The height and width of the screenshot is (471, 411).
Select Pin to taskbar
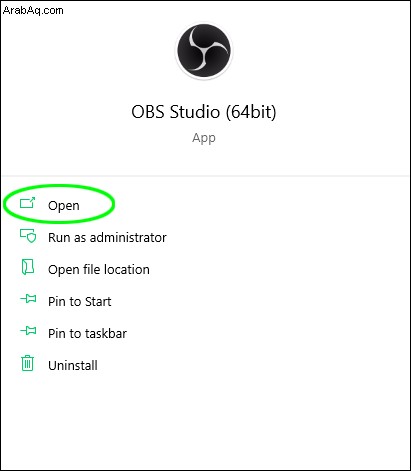pos(87,334)
